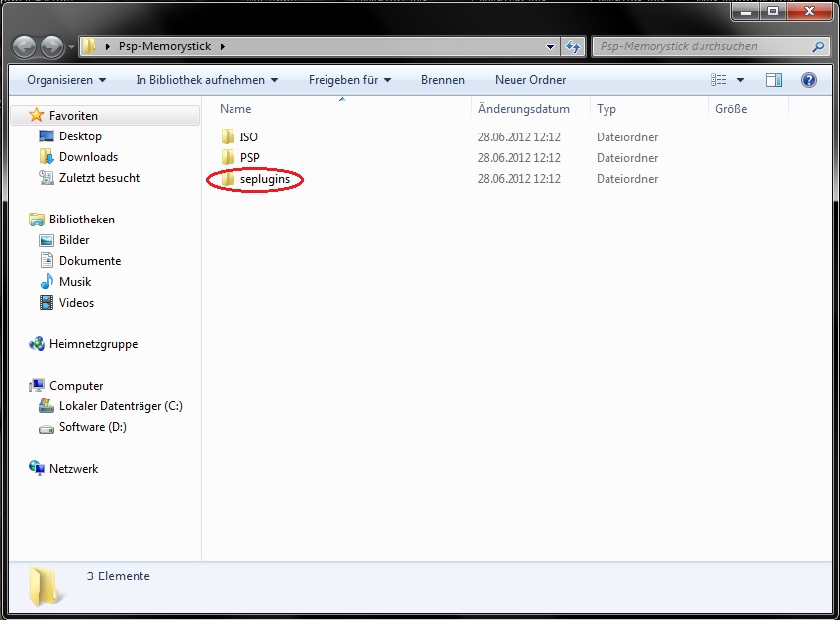Click the Videos film icon
Viewport: 840px width, 620px height.
tap(47, 303)
